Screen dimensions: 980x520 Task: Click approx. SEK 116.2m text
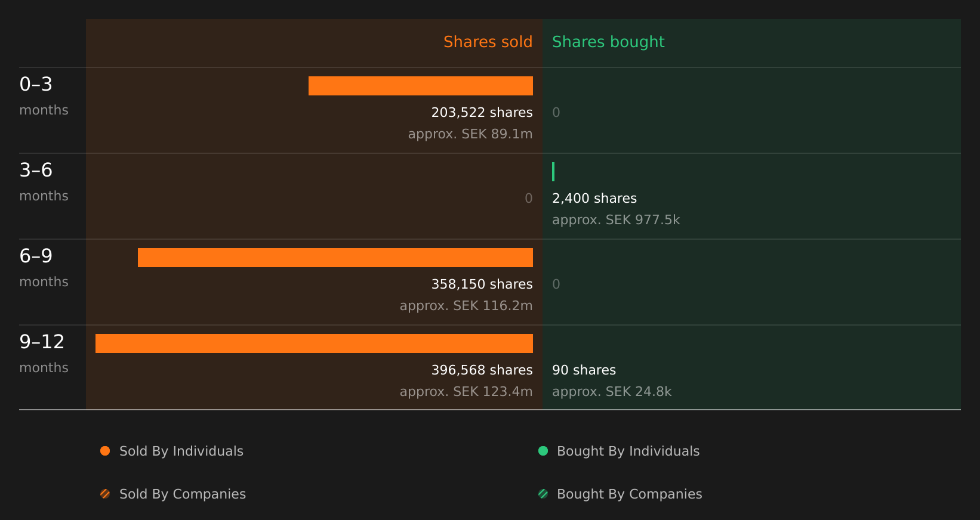[466, 306]
